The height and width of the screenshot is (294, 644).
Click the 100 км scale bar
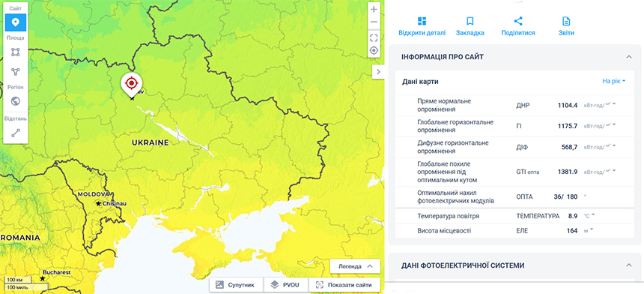pyautogui.click(x=18, y=280)
